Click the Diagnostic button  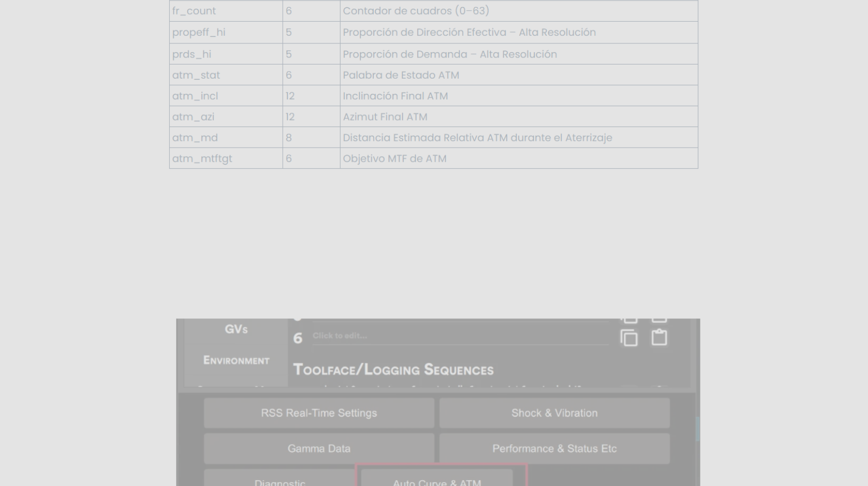pyautogui.click(x=280, y=481)
